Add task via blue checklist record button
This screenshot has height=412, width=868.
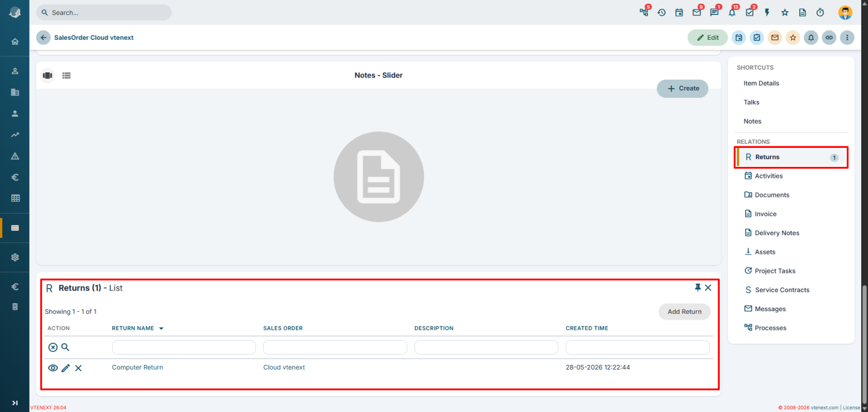coord(757,37)
